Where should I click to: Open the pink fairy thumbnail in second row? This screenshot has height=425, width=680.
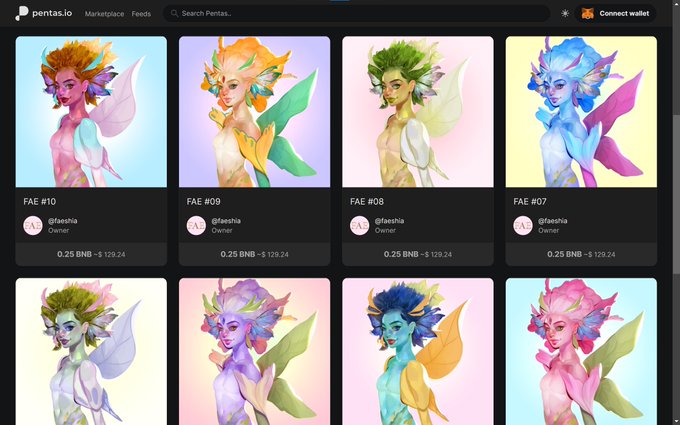click(581, 351)
